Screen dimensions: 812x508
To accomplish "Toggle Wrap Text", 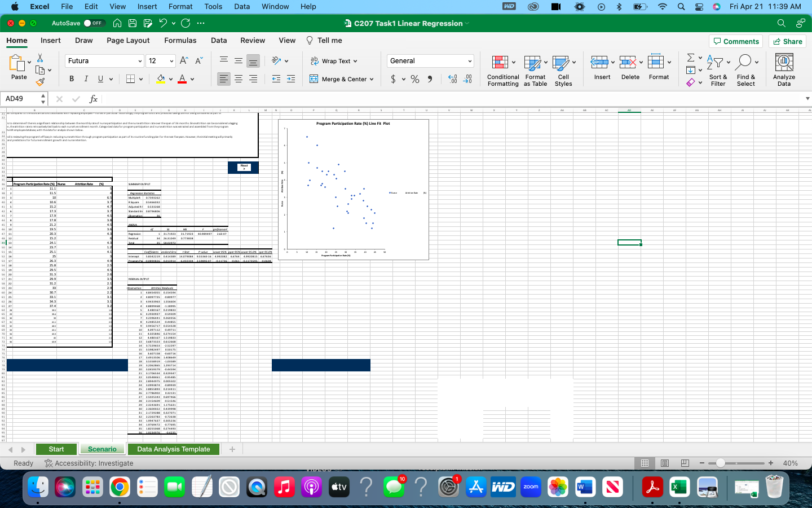I will click(333, 61).
